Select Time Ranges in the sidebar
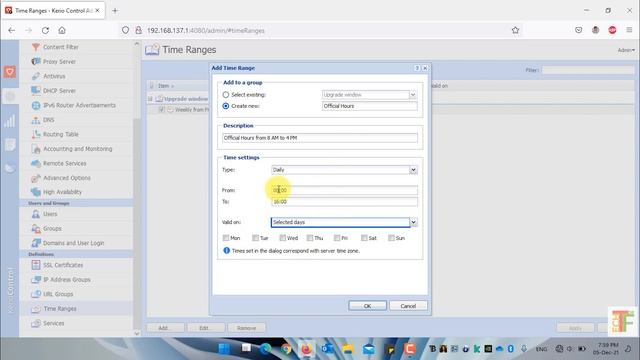The width and height of the screenshot is (640, 360). 60,309
